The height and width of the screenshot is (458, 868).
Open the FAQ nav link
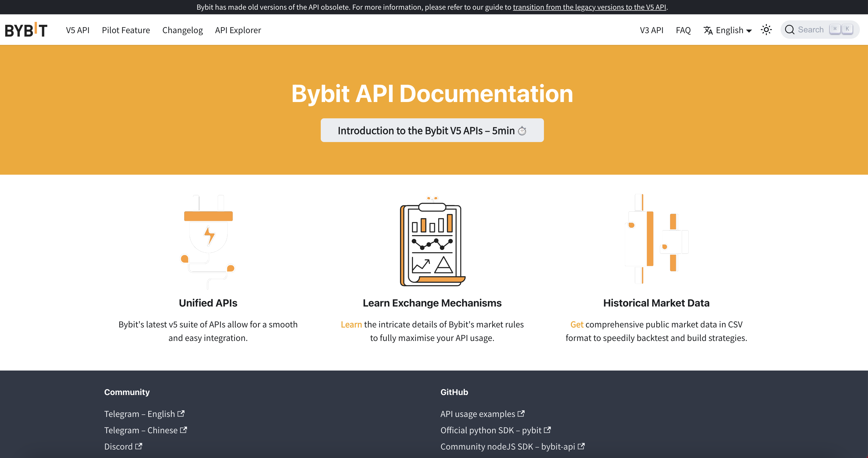click(x=683, y=30)
